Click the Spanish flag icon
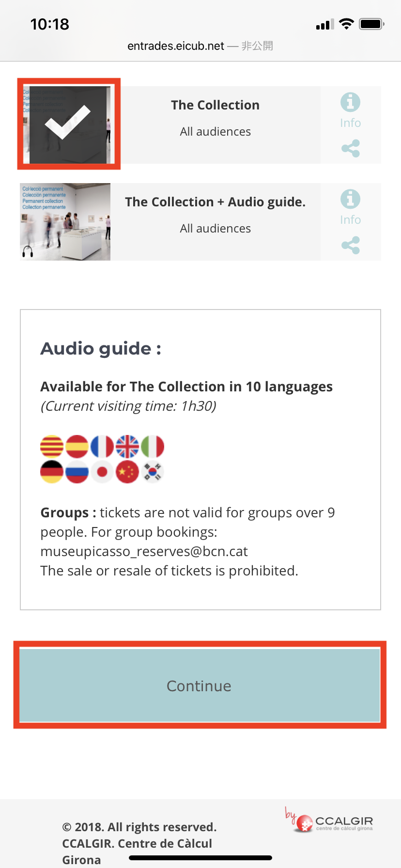 tap(77, 447)
